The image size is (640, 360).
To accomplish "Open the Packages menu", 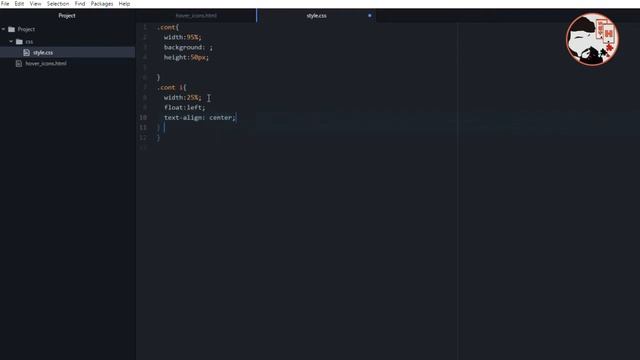I will pyautogui.click(x=102, y=4).
